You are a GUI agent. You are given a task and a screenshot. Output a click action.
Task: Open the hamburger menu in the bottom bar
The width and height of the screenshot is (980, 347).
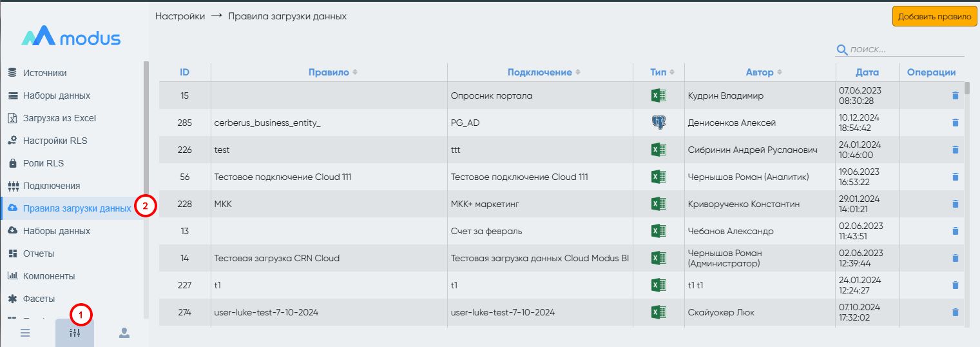[x=25, y=333]
